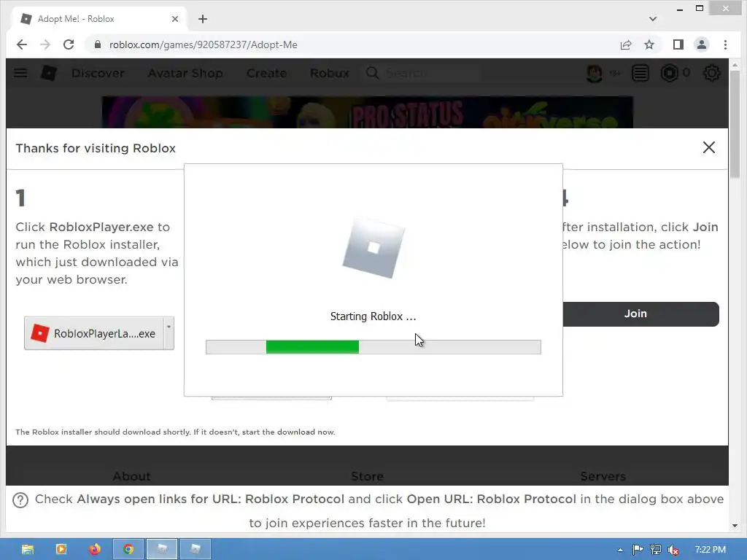Image resolution: width=747 pixels, height=560 pixels.
Task: Switch to the Store tab
Action: click(x=368, y=476)
